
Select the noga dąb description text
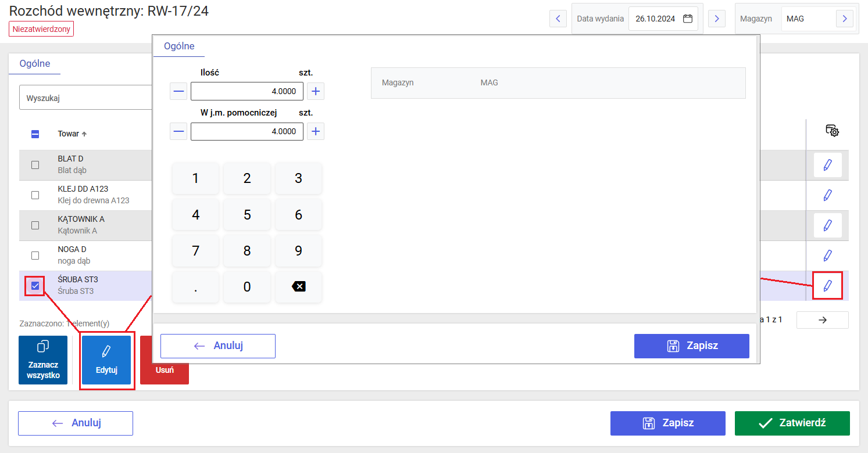coord(74,261)
